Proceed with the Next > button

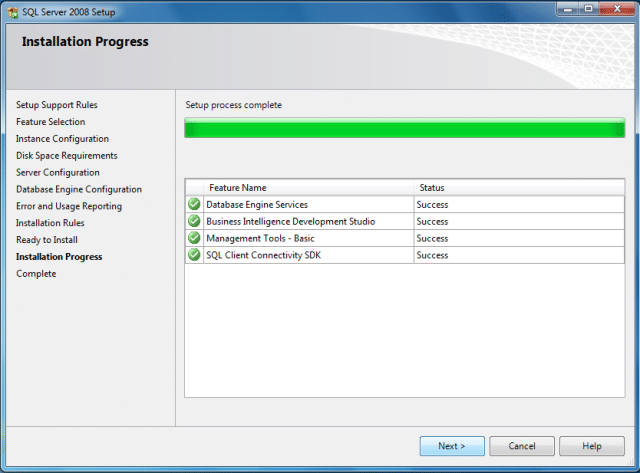[452, 446]
